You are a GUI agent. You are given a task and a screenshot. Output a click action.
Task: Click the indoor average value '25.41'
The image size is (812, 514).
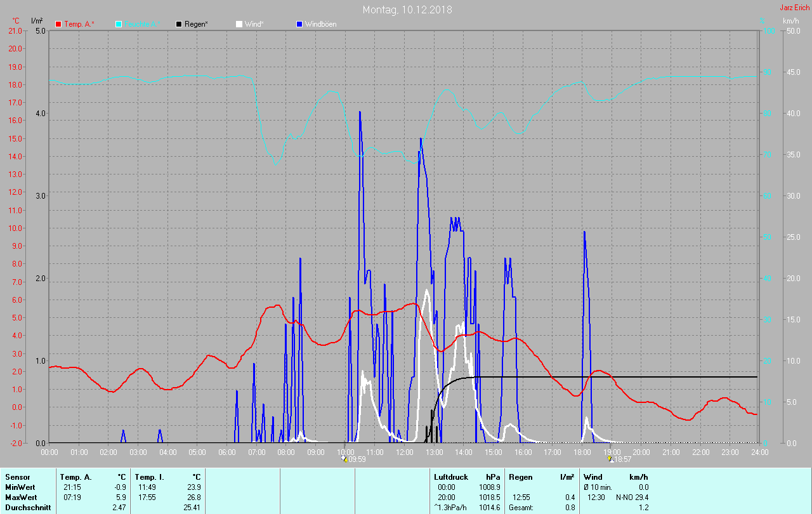[x=191, y=508]
